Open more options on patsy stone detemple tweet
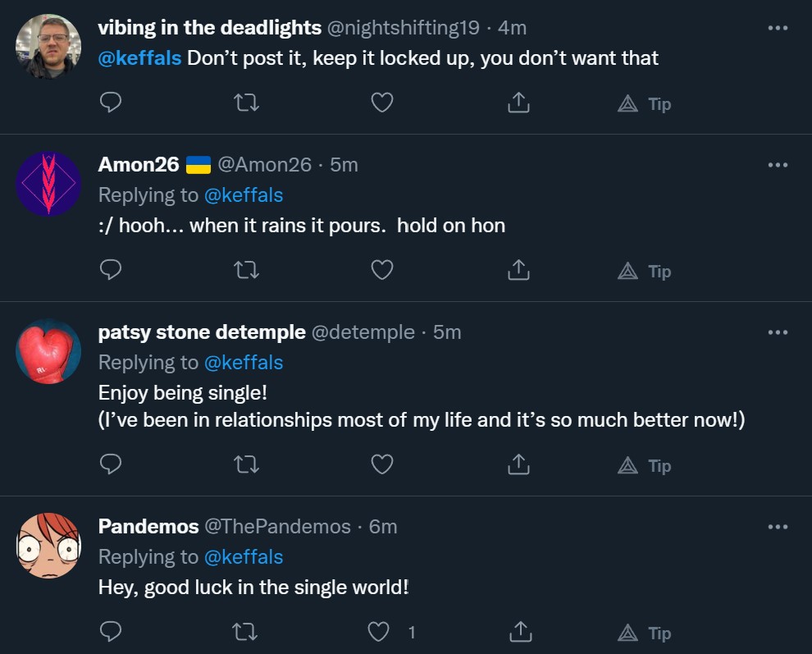Viewport: 812px width, 654px height. [x=777, y=332]
